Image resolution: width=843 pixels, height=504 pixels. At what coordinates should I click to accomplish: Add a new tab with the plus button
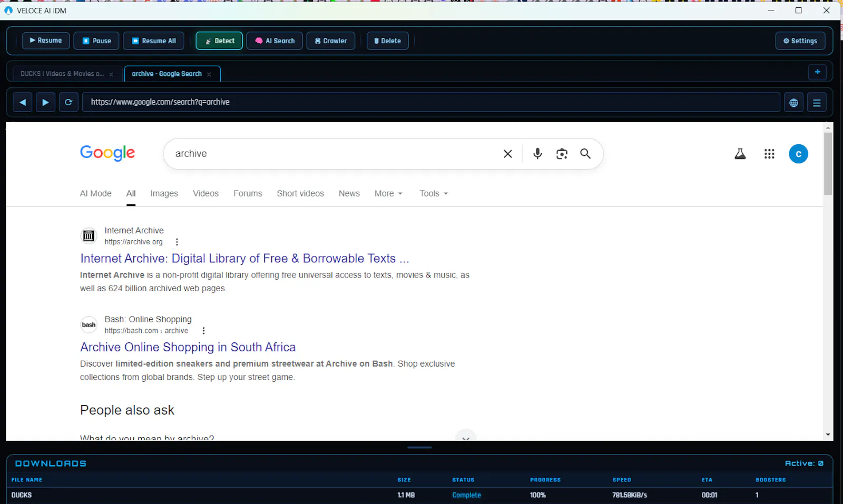pos(817,72)
